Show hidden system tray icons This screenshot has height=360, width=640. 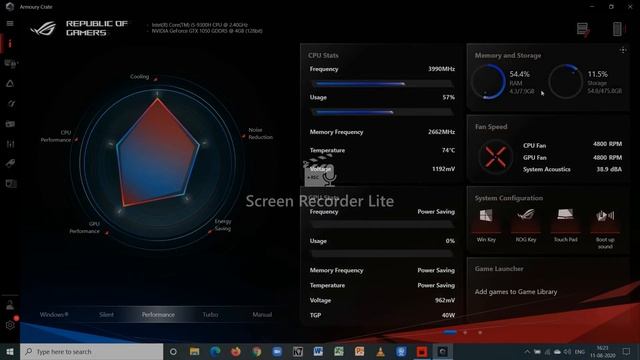coord(527,351)
